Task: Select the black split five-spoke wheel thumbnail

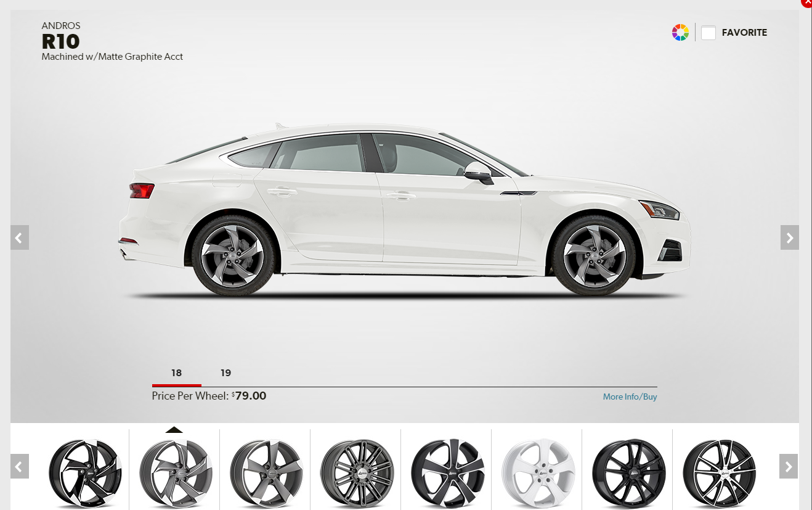Action: point(446,473)
